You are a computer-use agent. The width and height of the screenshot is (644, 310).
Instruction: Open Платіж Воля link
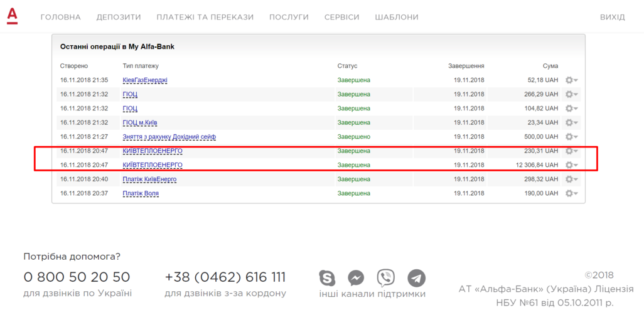tap(141, 193)
